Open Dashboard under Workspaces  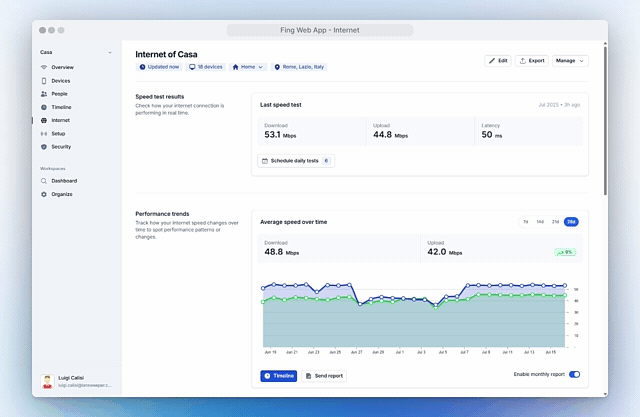(x=64, y=181)
